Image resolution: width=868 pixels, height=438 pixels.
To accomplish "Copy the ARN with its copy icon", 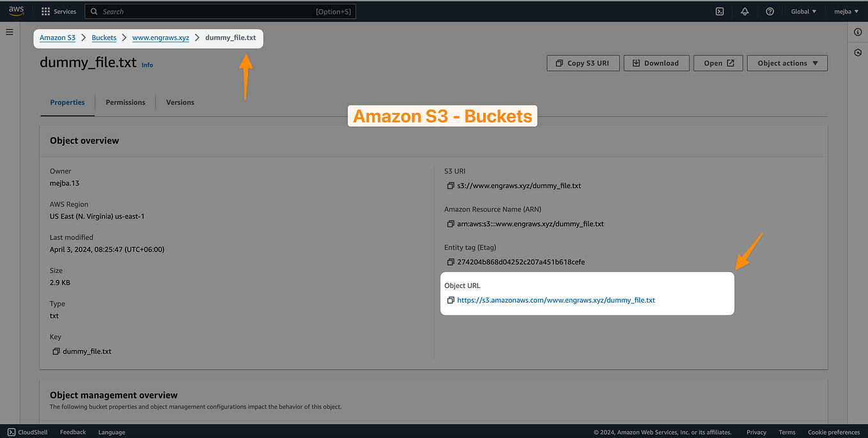I will (x=449, y=223).
